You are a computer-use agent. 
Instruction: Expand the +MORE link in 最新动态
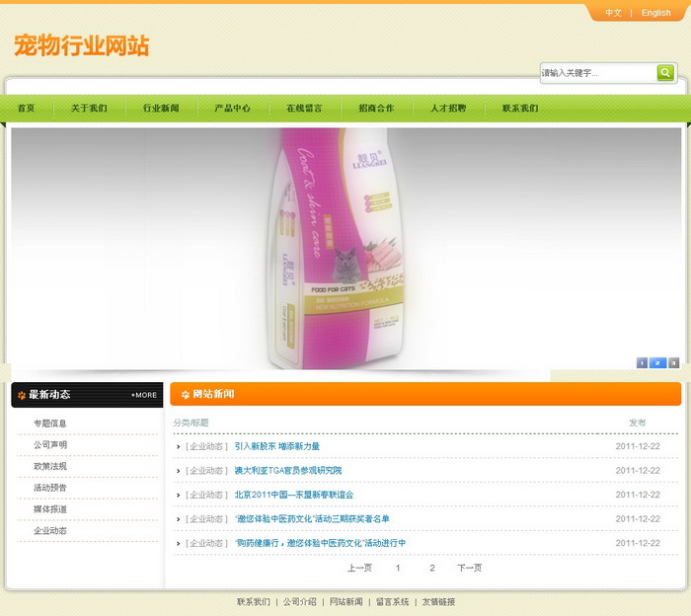pos(143,395)
